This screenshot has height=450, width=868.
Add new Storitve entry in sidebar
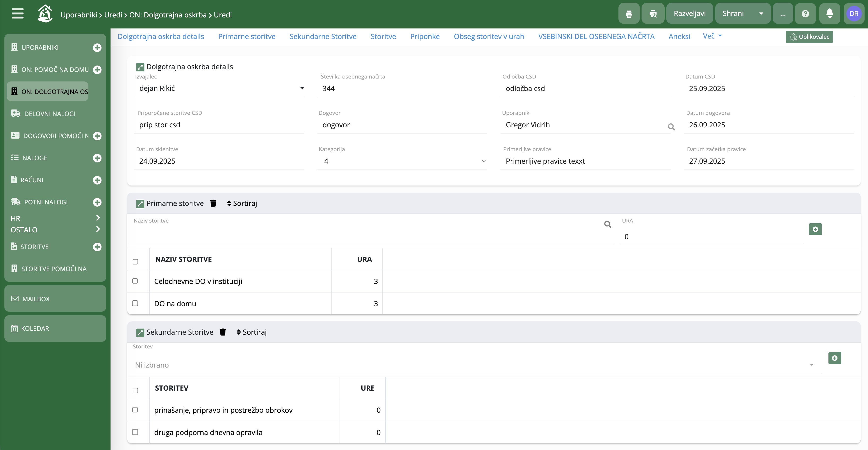click(x=97, y=247)
